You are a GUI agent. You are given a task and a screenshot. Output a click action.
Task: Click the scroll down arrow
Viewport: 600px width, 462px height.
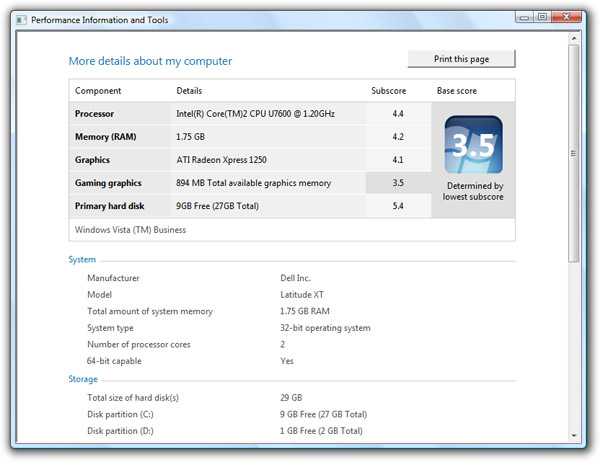click(x=574, y=436)
